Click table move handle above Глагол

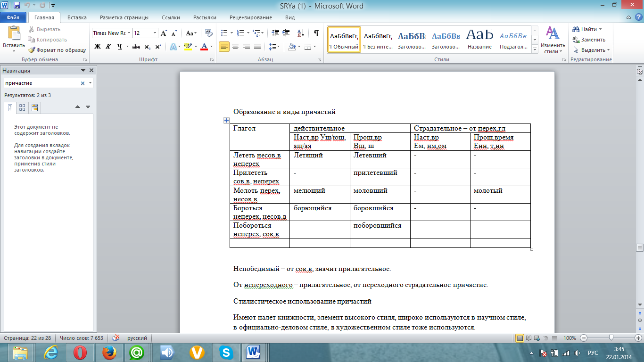pyautogui.click(x=226, y=121)
